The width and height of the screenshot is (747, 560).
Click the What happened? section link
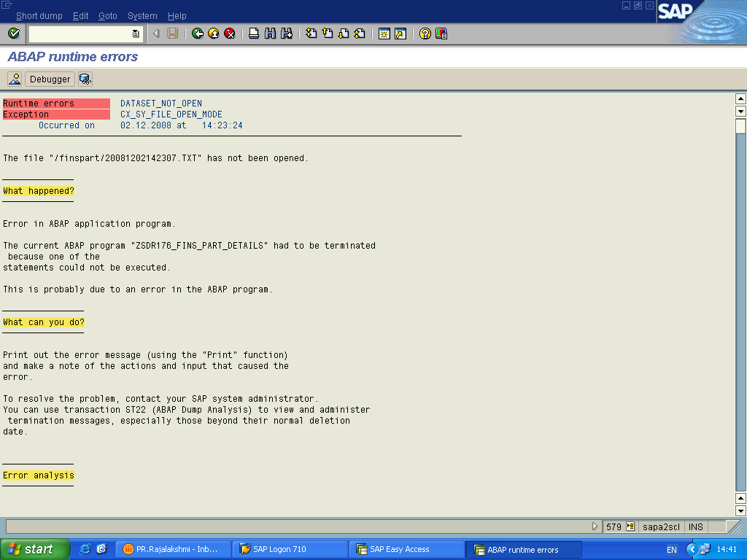[x=37, y=190]
